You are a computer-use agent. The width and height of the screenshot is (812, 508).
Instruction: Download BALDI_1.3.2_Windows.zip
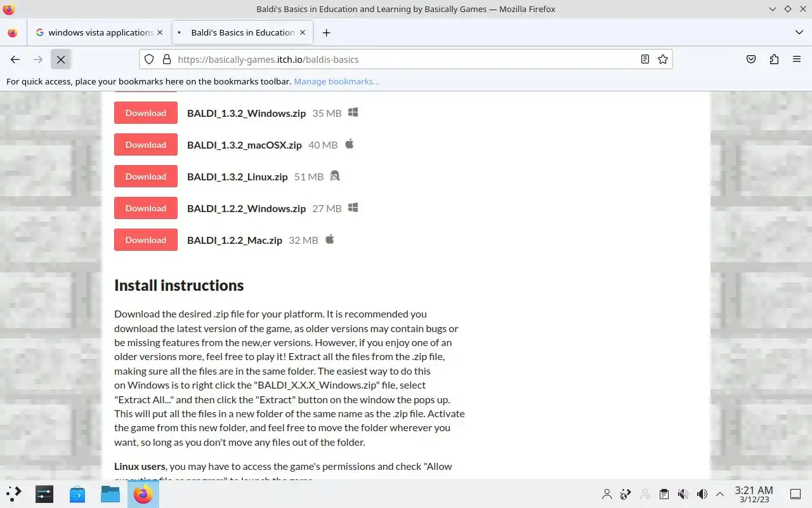(145, 113)
